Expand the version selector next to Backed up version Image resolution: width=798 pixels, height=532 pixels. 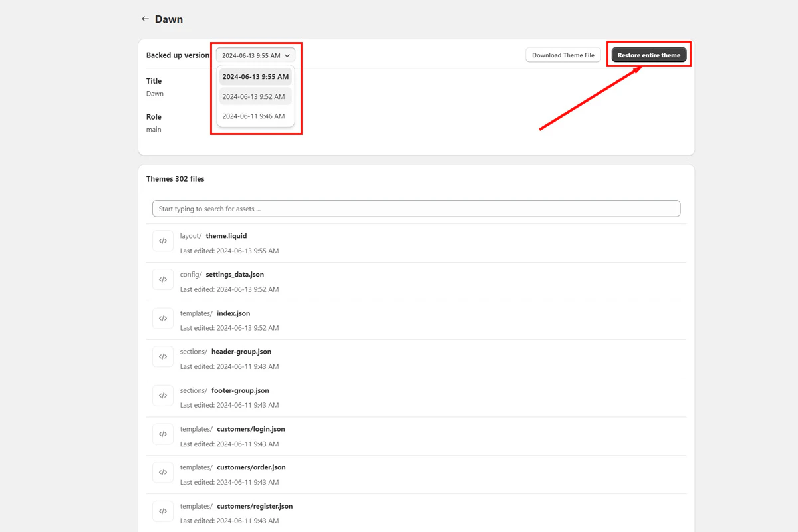pyautogui.click(x=255, y=55)
